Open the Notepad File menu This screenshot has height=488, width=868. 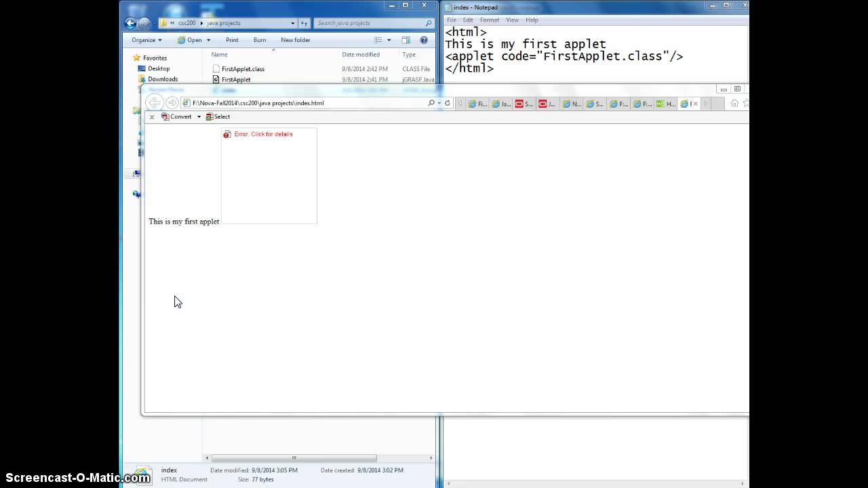(x=452, y=20)
